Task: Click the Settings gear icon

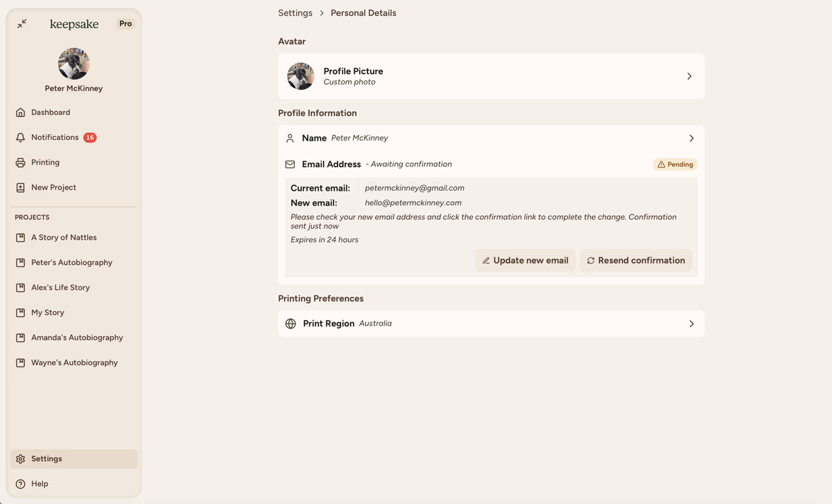Action: coord(21,459)
